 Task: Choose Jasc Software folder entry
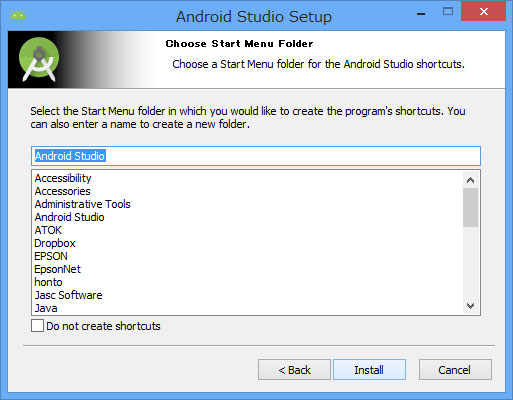pyautogui.click(x=68, y=295)
